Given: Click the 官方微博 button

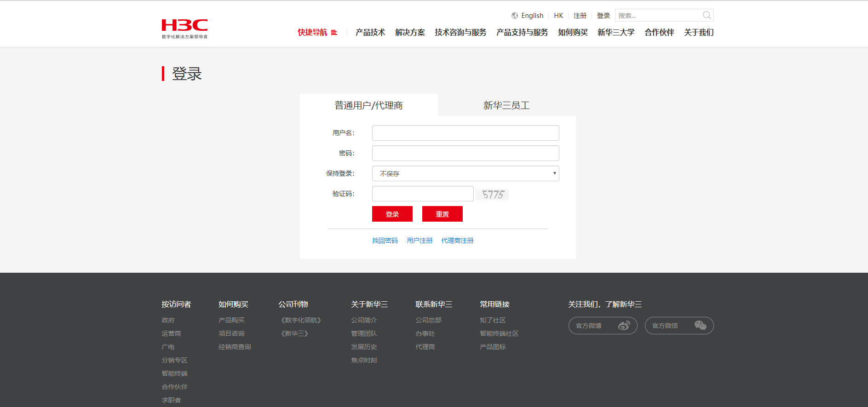Looking at the screenshot, I should point(603,326).
